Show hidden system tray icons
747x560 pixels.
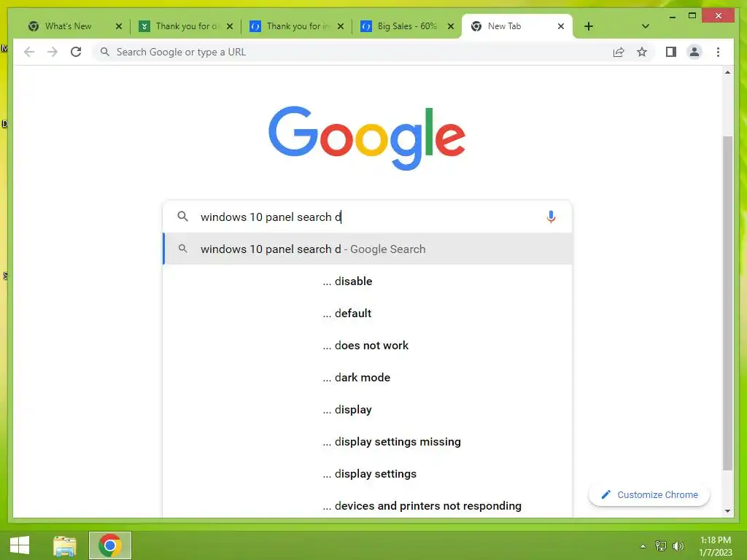(643, 546)
